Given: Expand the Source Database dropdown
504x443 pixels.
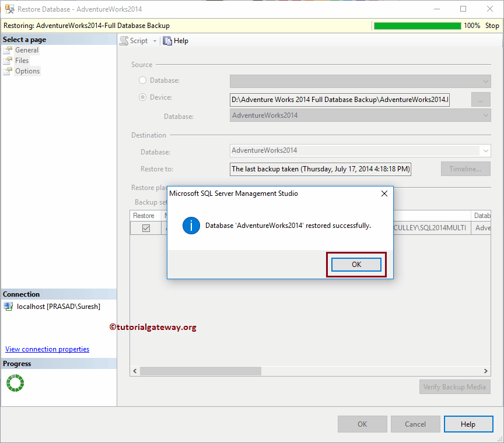Looking at the screenshot, I should pyautogui.click(x=486, y=81).
